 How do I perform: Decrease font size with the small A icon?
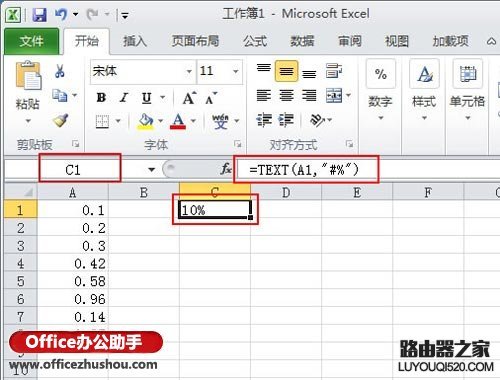pyautogui.click(x=211, y=98)
